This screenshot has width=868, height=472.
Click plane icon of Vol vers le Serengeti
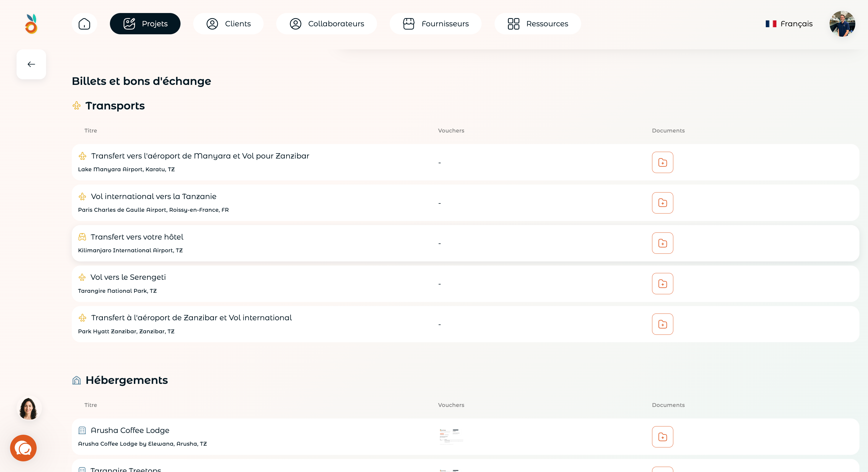(x=82, y=277)
